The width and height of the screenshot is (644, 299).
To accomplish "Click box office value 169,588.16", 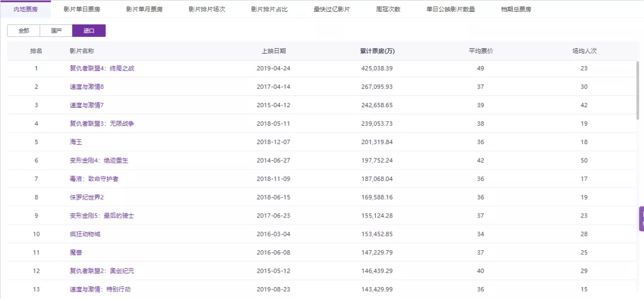I will [377, 198].
